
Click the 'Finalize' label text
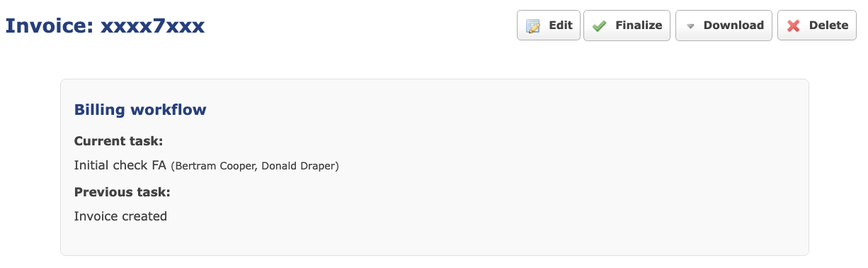click(639, 26)
